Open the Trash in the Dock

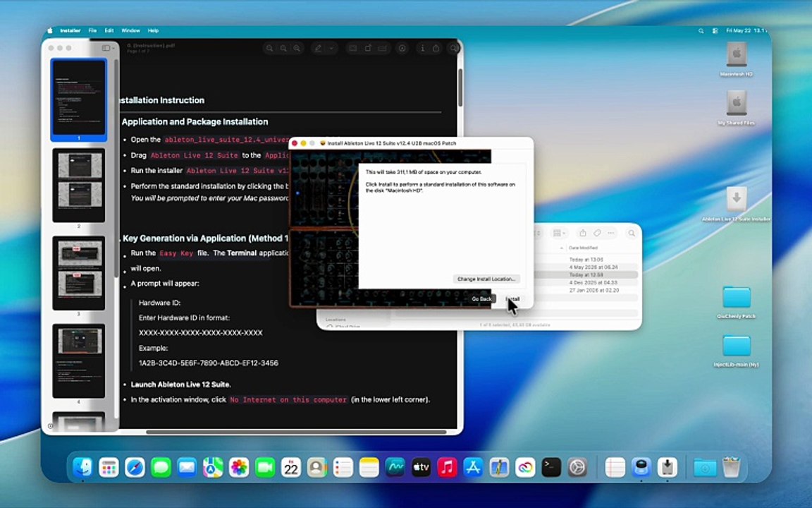click(731, 468)
